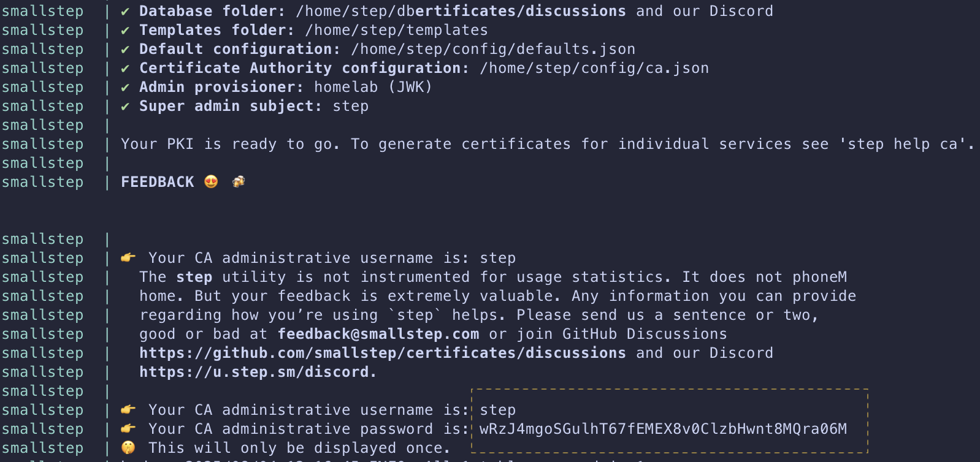Viewport: 980px width, 462px height.
Task: Click the thinking-face emoji before 'This will only'
Action: (128, 448)
